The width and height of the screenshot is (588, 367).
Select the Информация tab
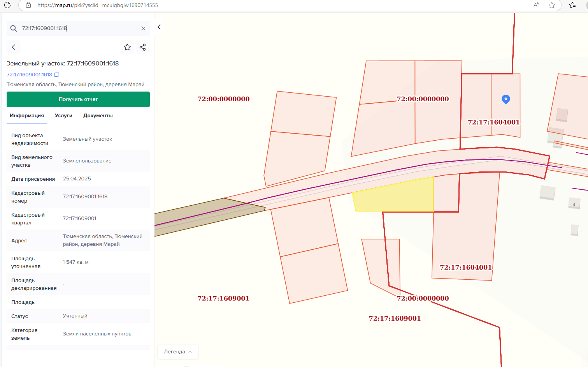(27, 116)
